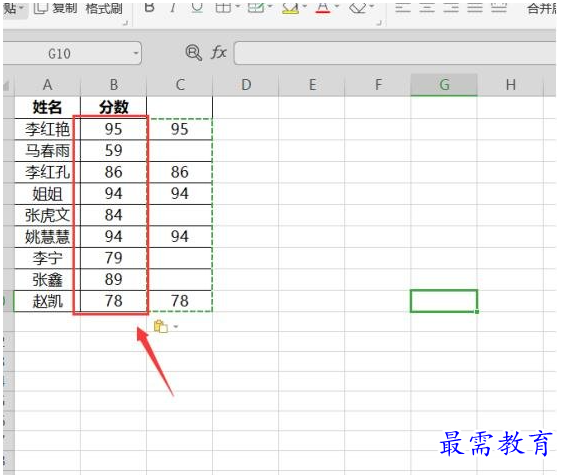Screen dimensions: 561x475
Task: Select column F header
Action: pyautogui.click(x=378, y=85)
